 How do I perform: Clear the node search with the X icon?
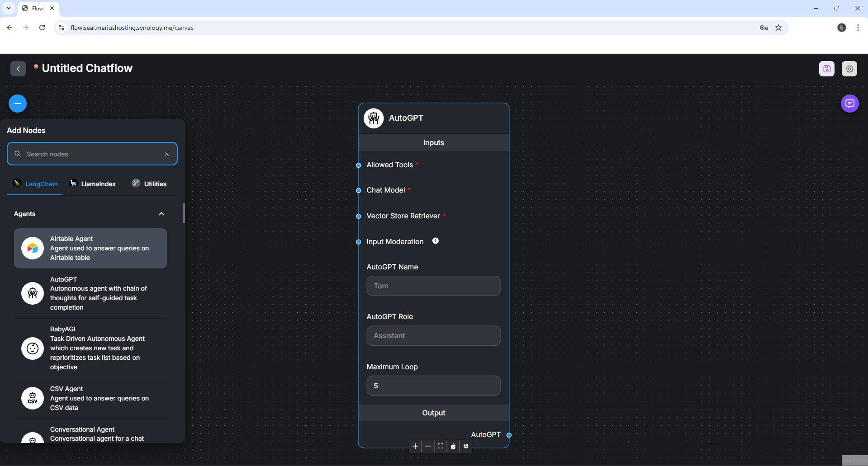click(167, 154)
